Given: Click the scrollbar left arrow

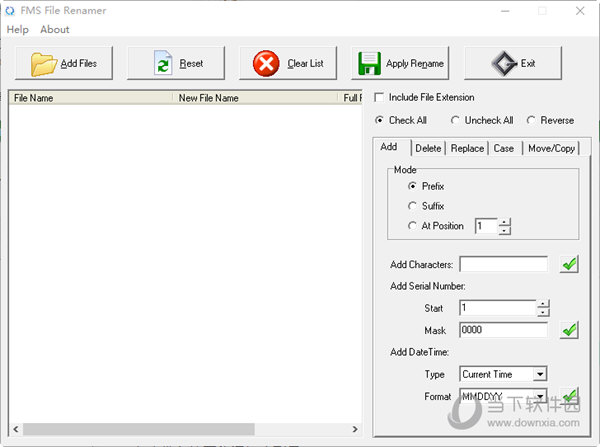Looking at the screenshot, I should [x=16, y=429].
